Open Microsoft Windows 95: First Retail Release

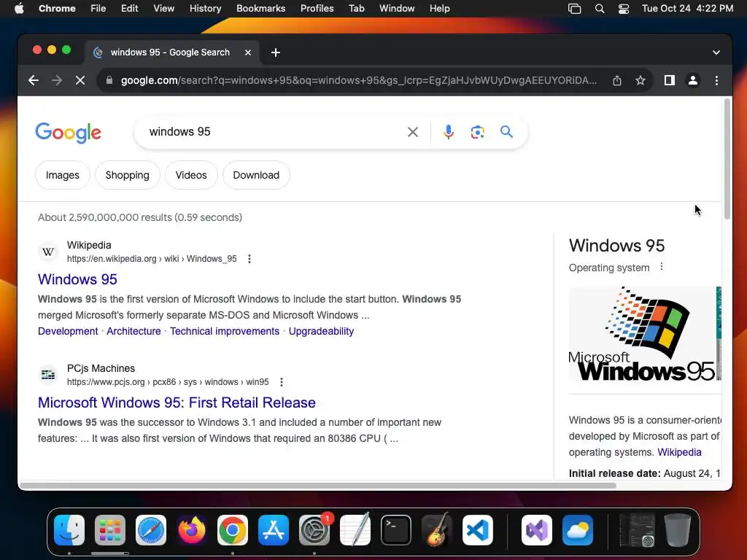point(177,402)
